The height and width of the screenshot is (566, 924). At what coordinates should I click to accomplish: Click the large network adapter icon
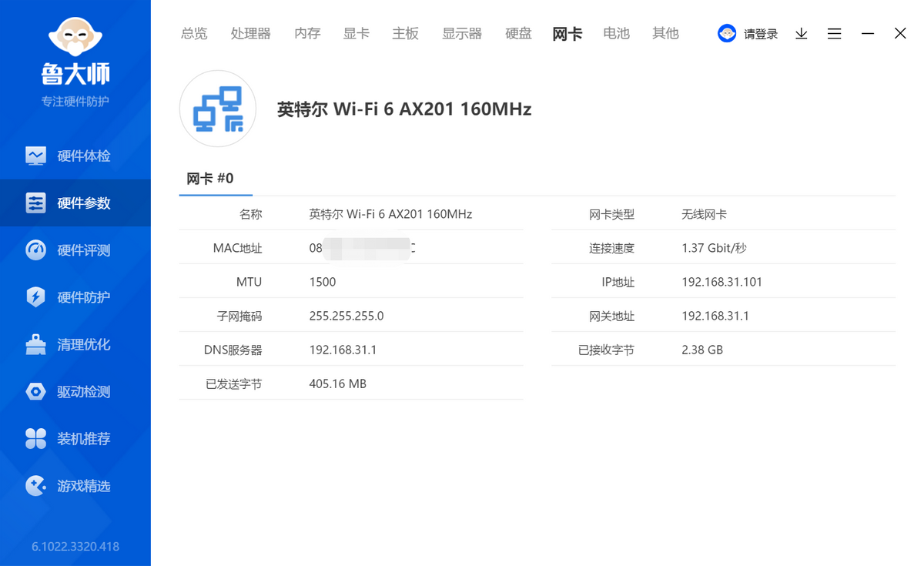[217, 109]
